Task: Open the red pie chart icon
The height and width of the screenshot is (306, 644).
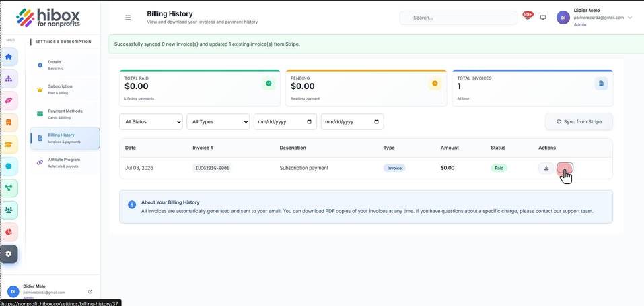Action: coord(9,232)
